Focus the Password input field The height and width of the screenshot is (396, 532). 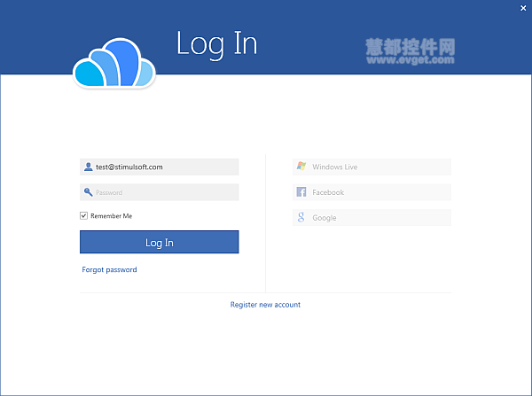(x=159, y=192)
